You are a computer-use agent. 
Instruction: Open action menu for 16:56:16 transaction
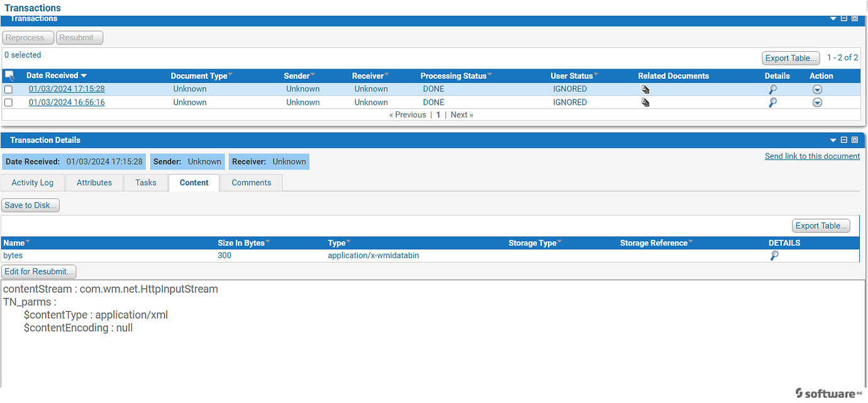coord(817,102)
